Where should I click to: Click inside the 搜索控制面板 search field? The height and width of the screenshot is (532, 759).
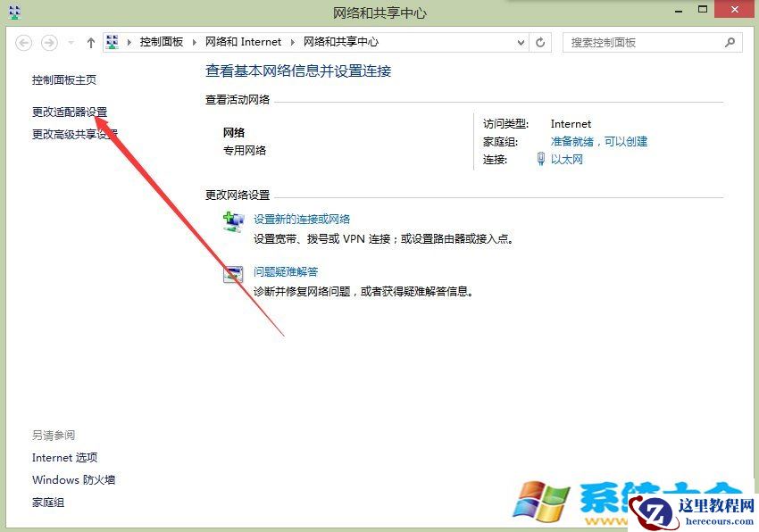(643, 42)
